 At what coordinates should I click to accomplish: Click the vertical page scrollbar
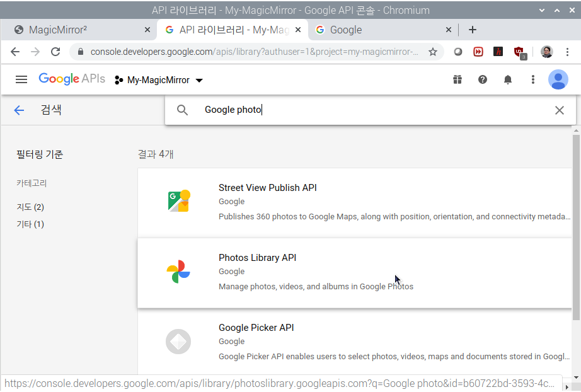pyautogui.click(x=576, y=227)
